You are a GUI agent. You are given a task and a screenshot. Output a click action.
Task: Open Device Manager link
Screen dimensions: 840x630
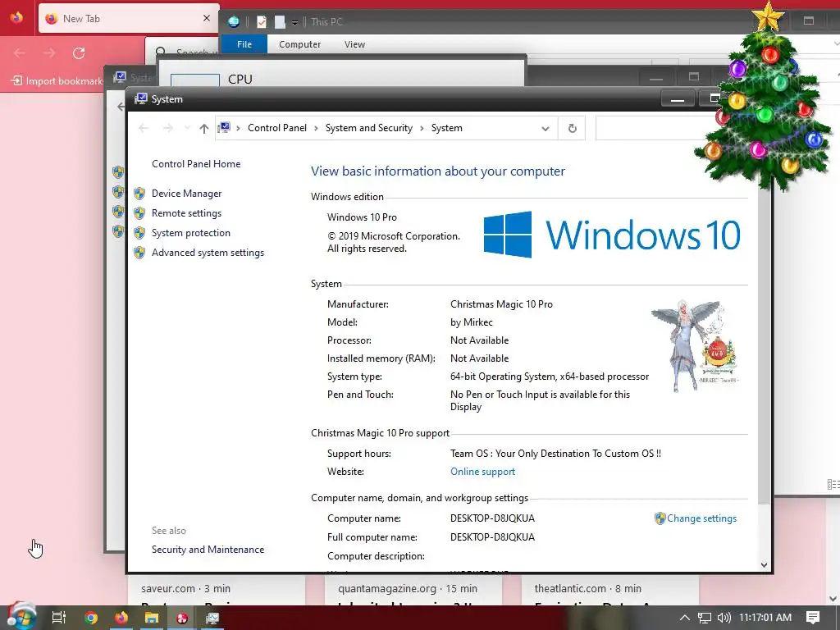(x=186, y=194)
